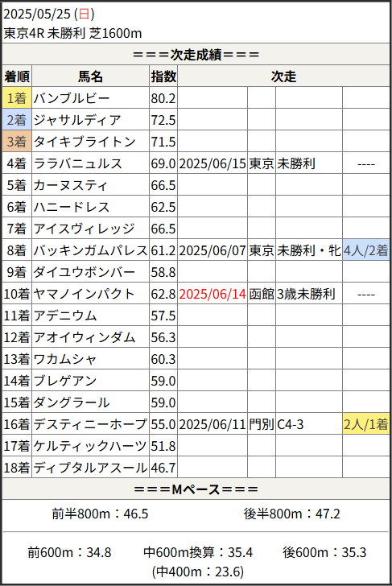Image resolution: width=392 pixels, height=586 pixels.
Task: Click the 指数 column header
Action: tap(163, 76)
